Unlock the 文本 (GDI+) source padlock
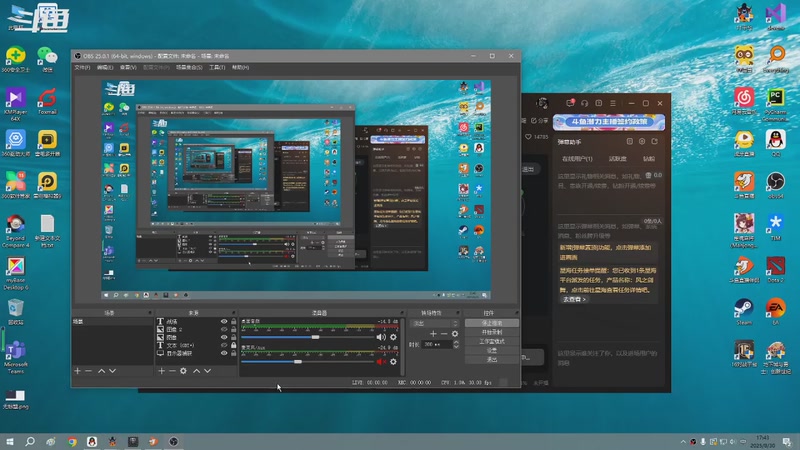This screenshot has height=450, width=800. tap(234, 345)
